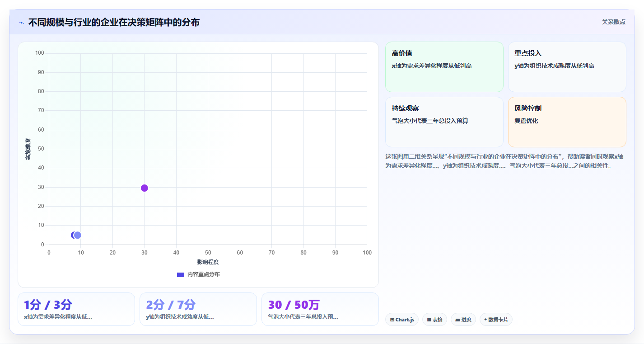
Task: Open the 表格 chip
Action: (434, 320)
